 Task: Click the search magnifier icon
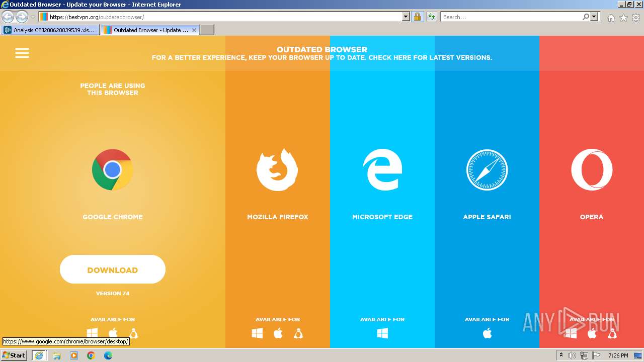586,17
